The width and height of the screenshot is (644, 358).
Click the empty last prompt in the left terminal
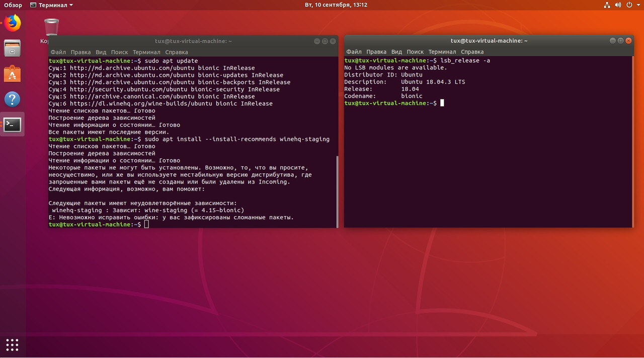point(99,224)
